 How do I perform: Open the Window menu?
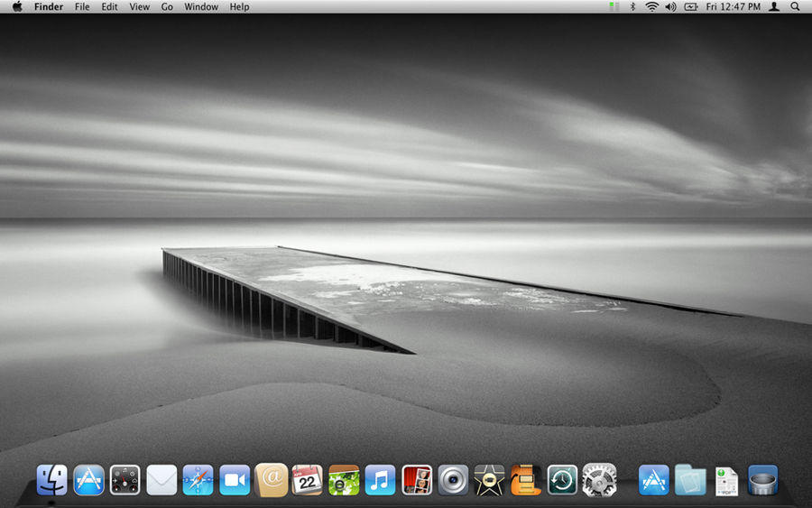tap(201, 6)
